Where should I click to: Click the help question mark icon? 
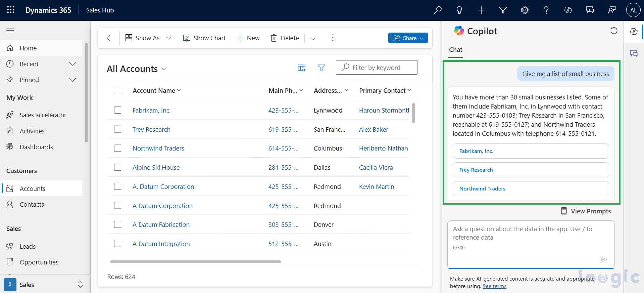(x=546, y=10)
